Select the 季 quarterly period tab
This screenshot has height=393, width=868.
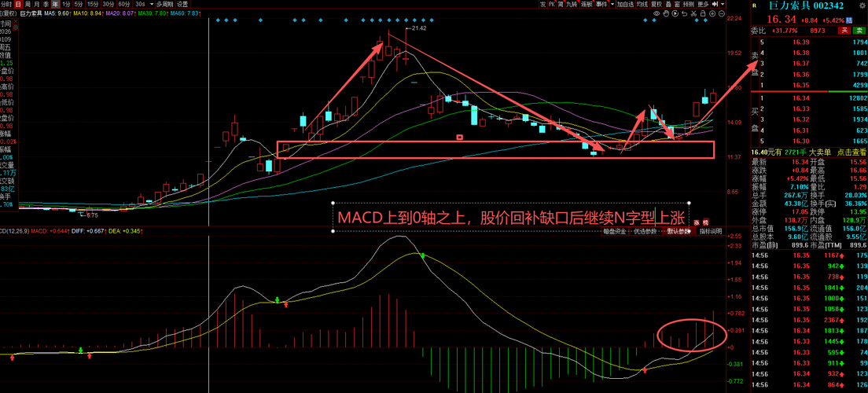pyautogui.click(x=46, y=5)
